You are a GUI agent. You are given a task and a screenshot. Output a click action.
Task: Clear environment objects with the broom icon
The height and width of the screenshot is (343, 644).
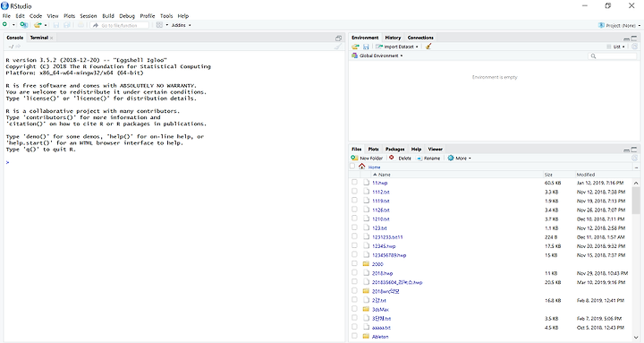pos(428,47)
